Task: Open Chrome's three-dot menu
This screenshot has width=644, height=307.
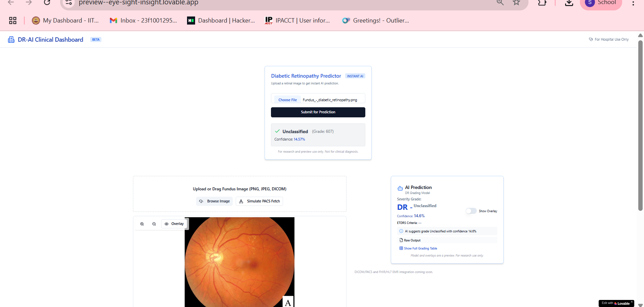Action: click(x=633, y=3)
